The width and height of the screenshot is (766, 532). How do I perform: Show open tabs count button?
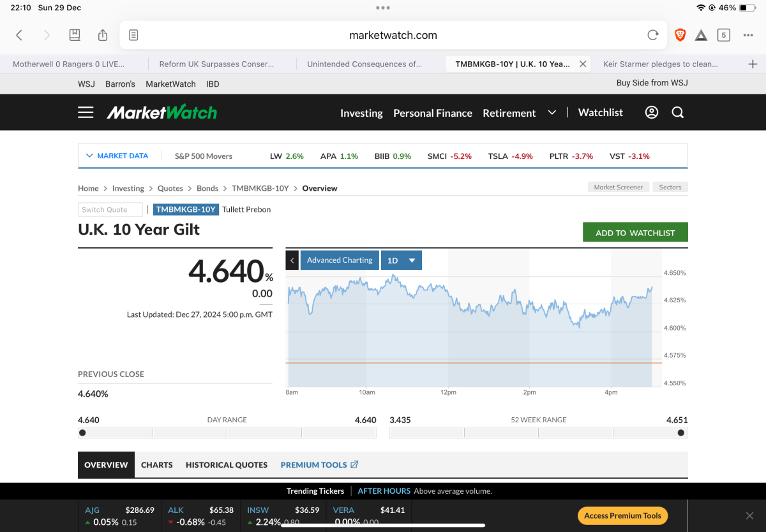723,35
